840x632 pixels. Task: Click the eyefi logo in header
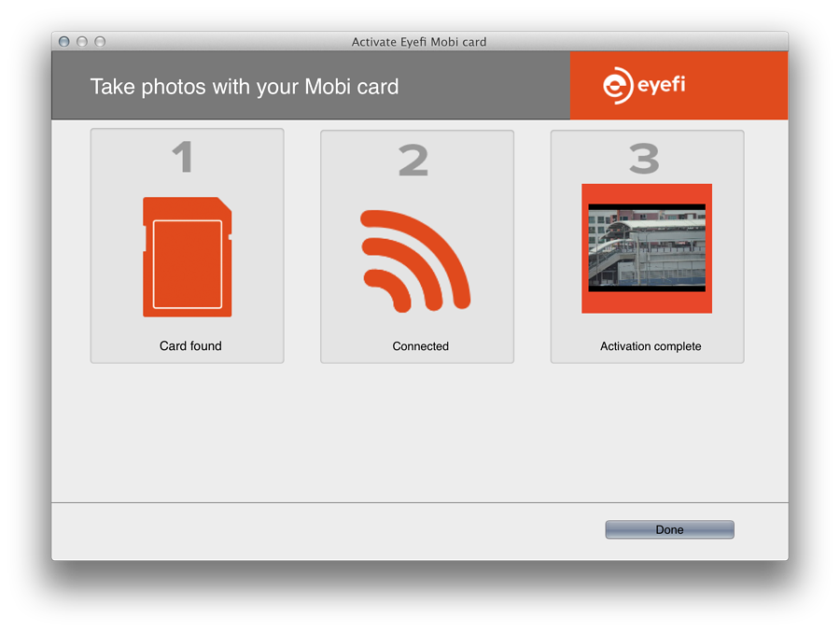pyautogui.click(x=644, y=85)
